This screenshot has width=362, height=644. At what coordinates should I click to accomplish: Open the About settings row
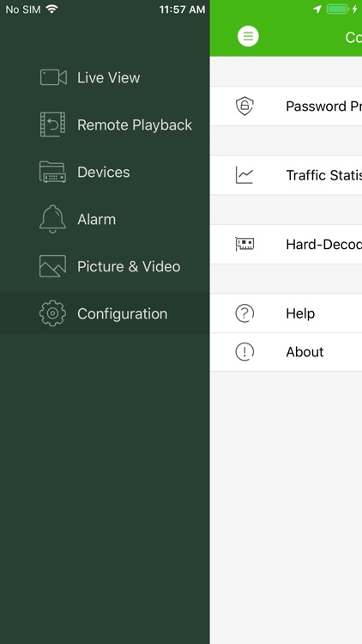click(286, 352)
